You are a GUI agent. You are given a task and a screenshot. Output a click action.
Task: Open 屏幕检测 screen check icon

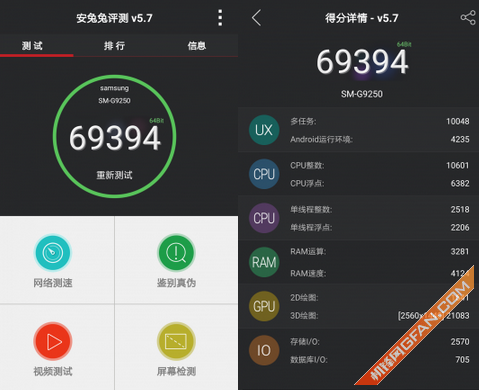(x=176, y=341)
